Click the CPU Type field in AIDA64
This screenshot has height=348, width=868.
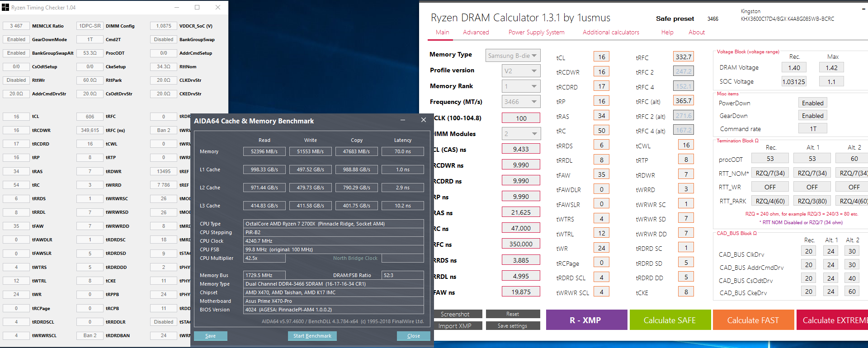point(334,224)
